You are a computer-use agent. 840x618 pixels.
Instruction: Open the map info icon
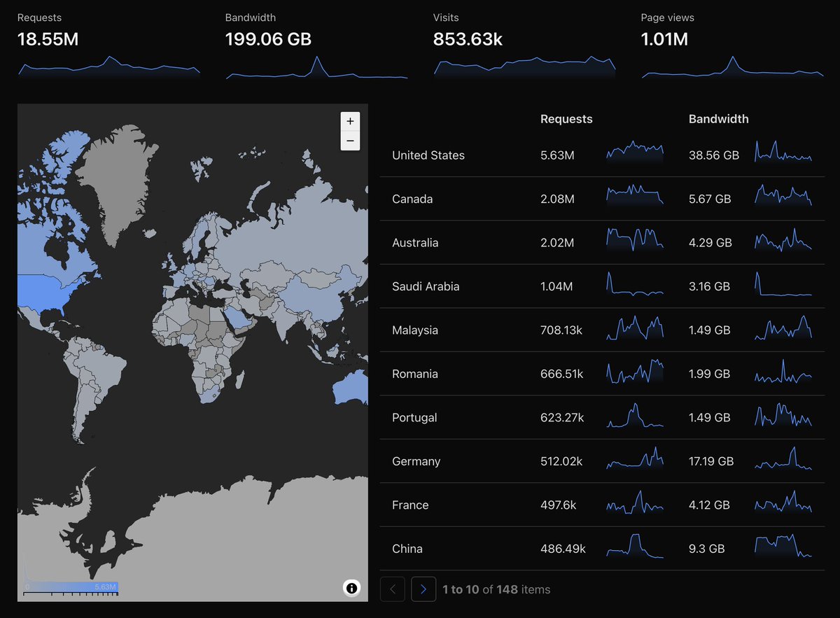351,588
